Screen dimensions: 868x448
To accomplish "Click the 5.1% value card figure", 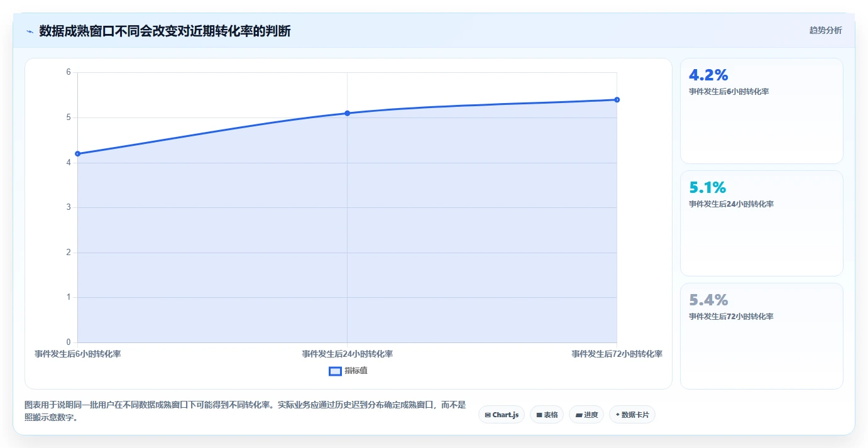I will point(707,187).
